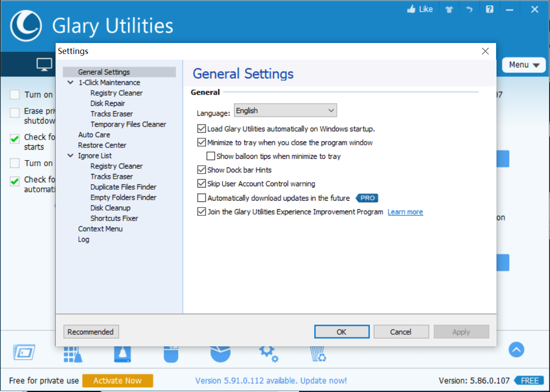Click the Update now link
550x392 pixels.
[x=323, y=380]
